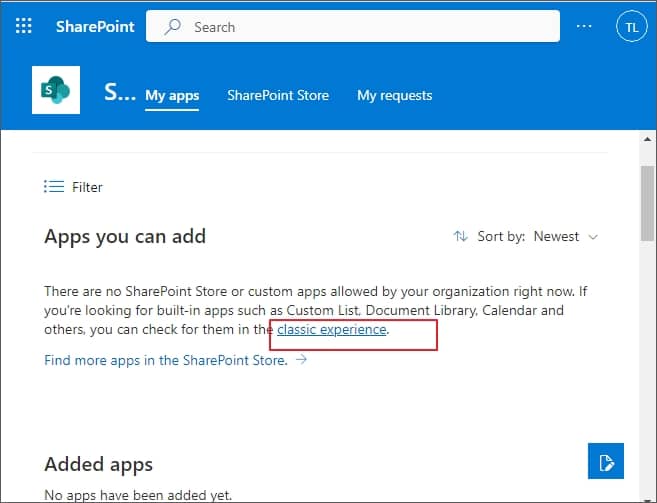Open the truncated site title S...

pyautogui.click(x=120, y=92)
